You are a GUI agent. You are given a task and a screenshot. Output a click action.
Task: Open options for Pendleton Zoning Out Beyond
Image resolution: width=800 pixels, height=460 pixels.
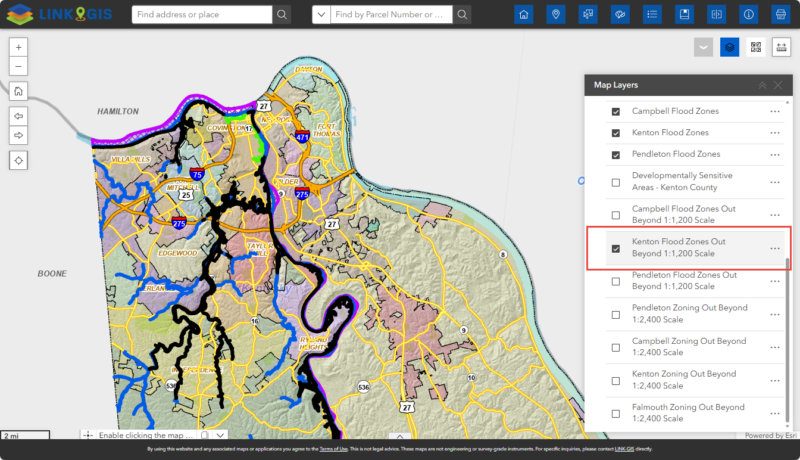pos(774,315)
